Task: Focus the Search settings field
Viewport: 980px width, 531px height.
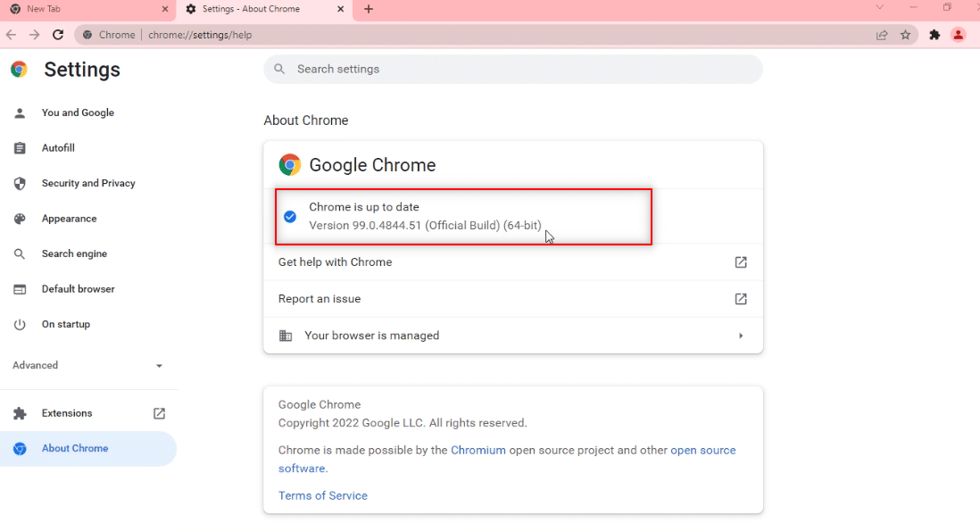Action: point(513,70)
